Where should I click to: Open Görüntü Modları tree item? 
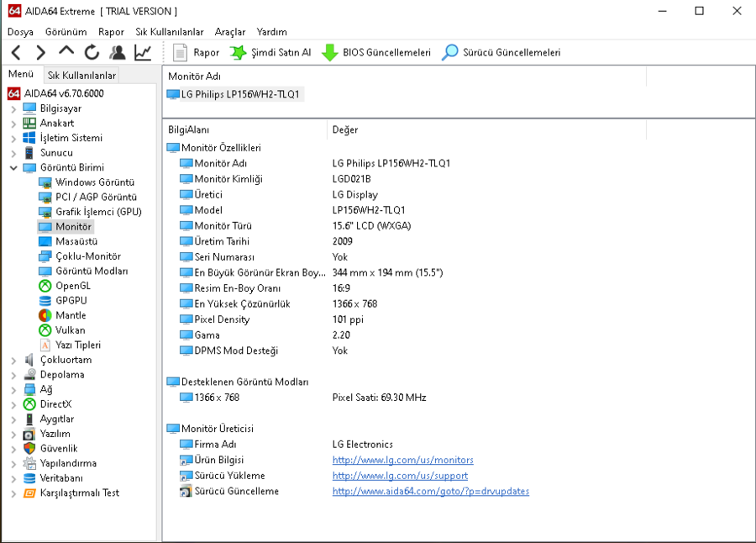(x=92, y=271)
